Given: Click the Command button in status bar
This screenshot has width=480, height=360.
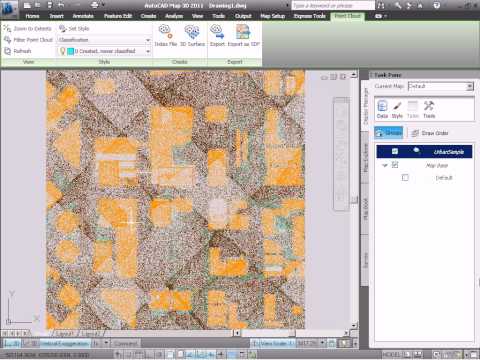Looking at the screenshot, I should [125, 343].
